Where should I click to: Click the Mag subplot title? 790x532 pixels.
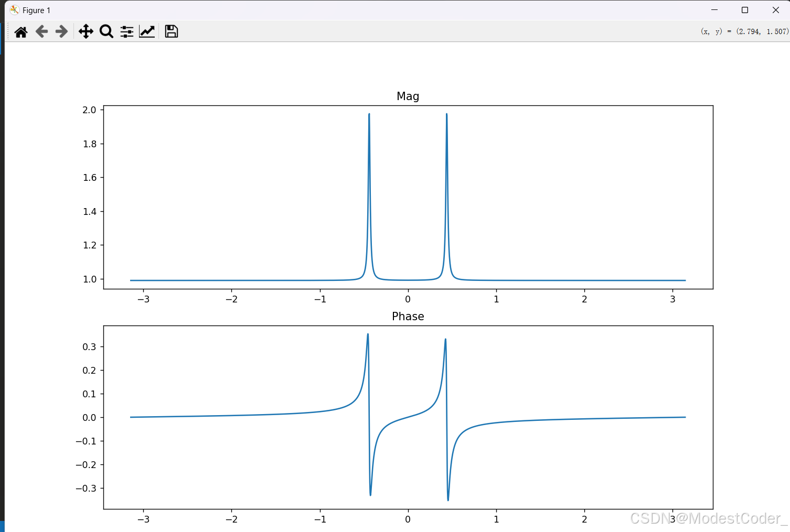click(408, 96)
